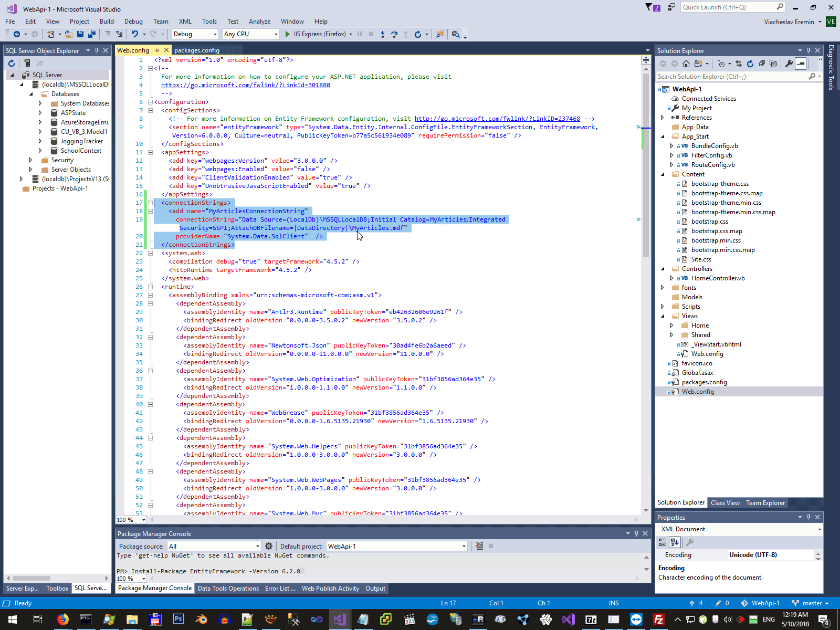This screenshot has height=630, width=840.
Task: Toggle alphabetical sorting in Properties panel
Action: pyautogui.click(x=675, y=542)
